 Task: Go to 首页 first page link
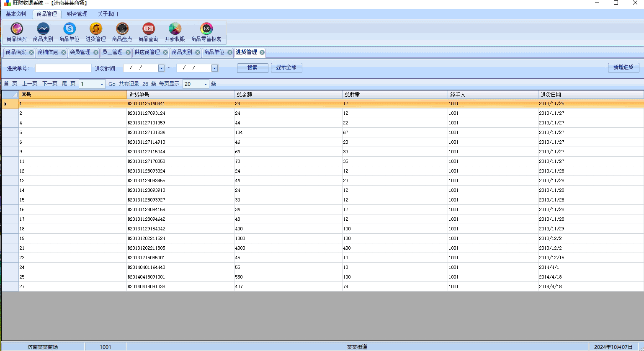10,84
